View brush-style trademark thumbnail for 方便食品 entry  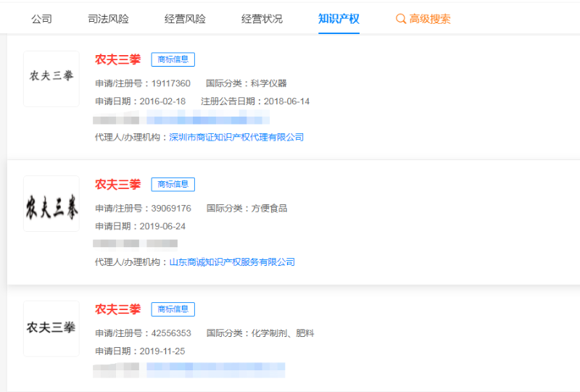[x=51, y=204]
